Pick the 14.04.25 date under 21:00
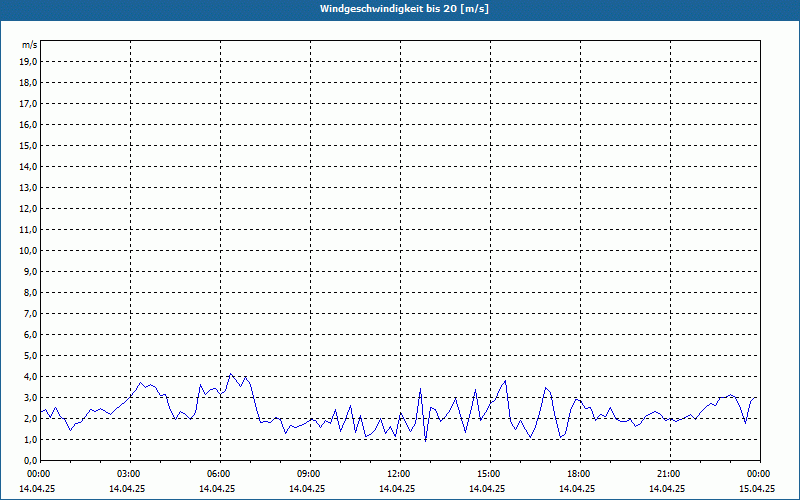The width and height of the screenshot is (800, 500). [667, 488]
